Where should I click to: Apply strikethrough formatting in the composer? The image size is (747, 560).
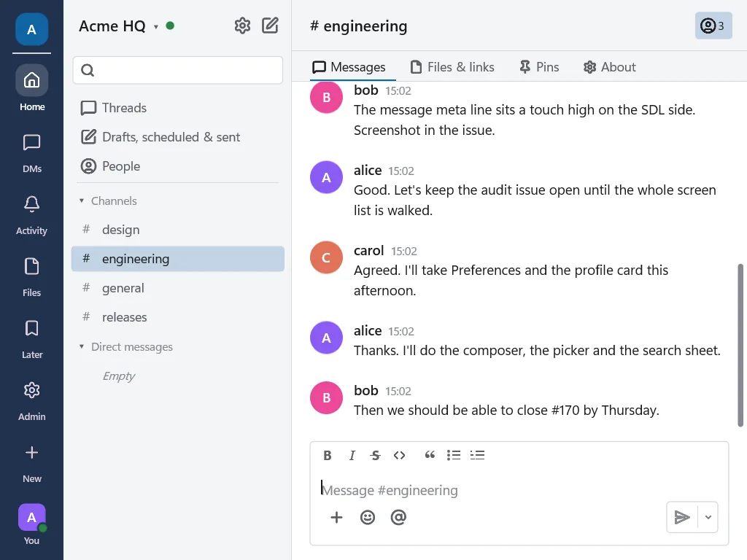(376, 455)
